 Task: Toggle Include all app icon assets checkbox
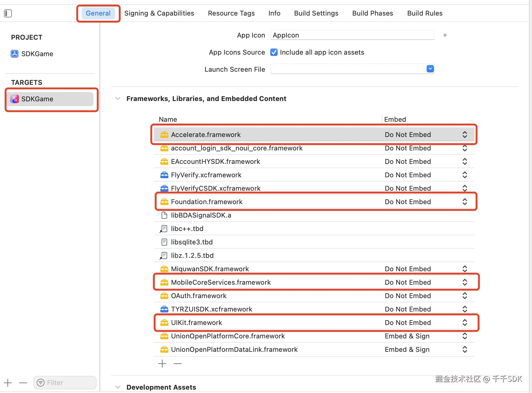point(274,52)
